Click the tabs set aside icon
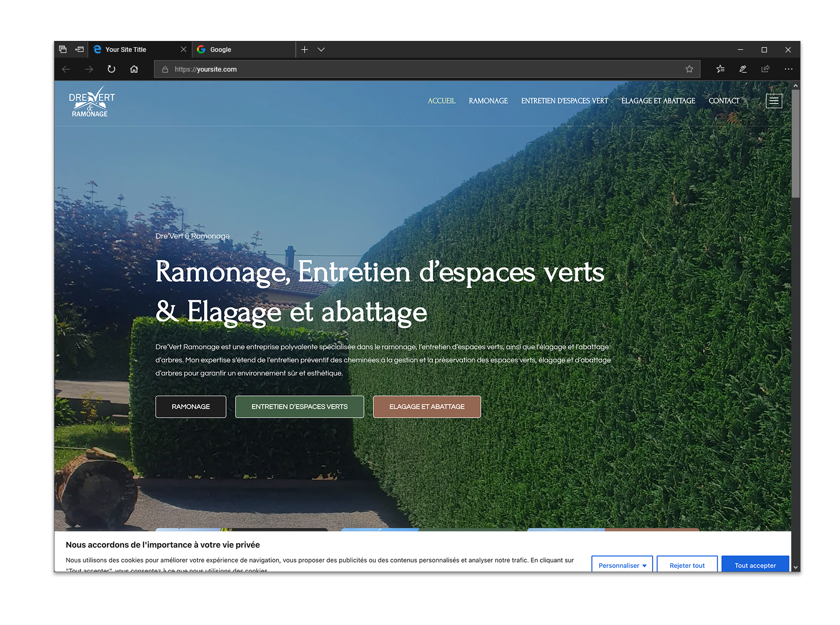840x625 pixels. pos(63,49)
